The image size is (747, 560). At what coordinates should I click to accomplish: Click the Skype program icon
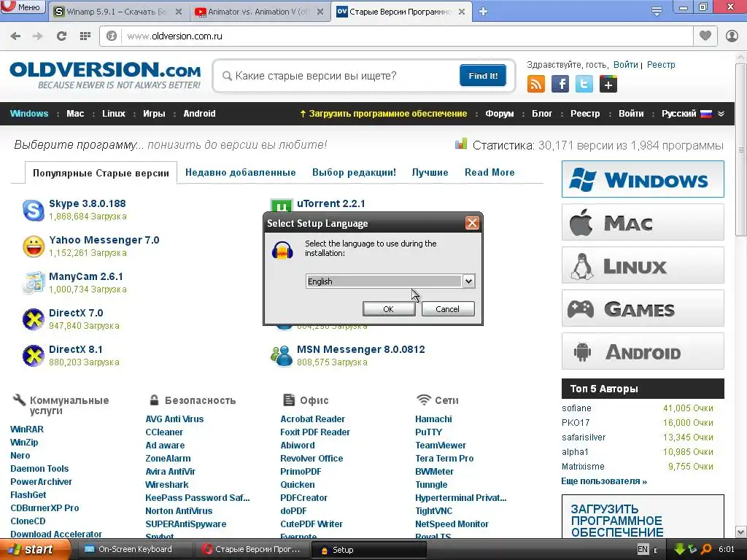tap(34, 210)
